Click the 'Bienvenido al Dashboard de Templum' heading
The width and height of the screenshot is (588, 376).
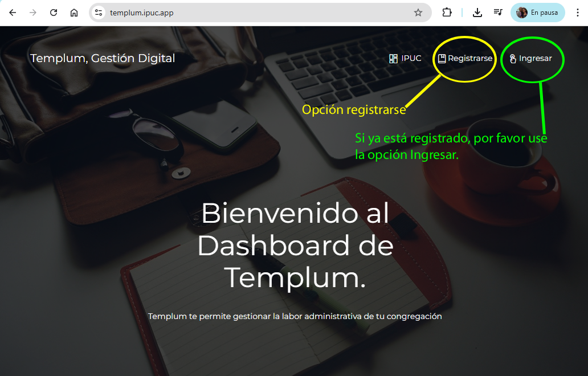pyautogui.click(x=295, y=246)
